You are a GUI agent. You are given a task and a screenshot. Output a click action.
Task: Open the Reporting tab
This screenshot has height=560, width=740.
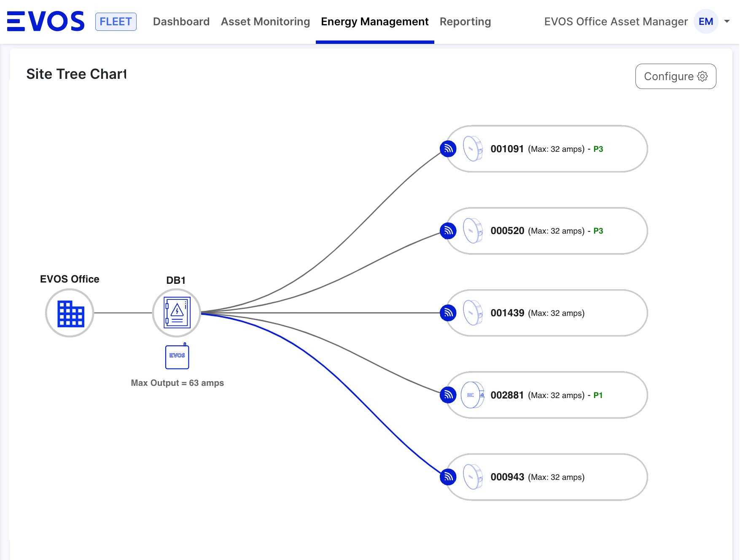coord(465,22)
